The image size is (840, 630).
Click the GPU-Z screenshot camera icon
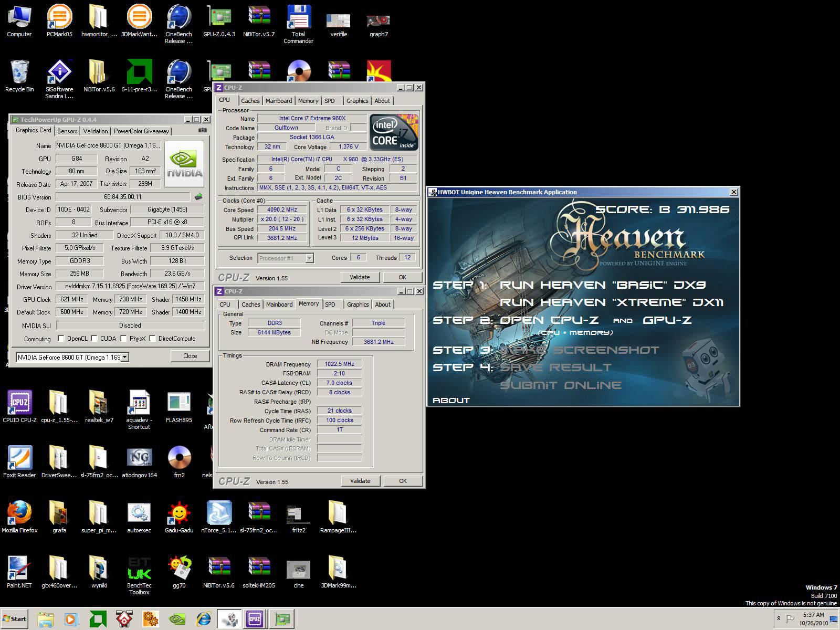(202, 130)
